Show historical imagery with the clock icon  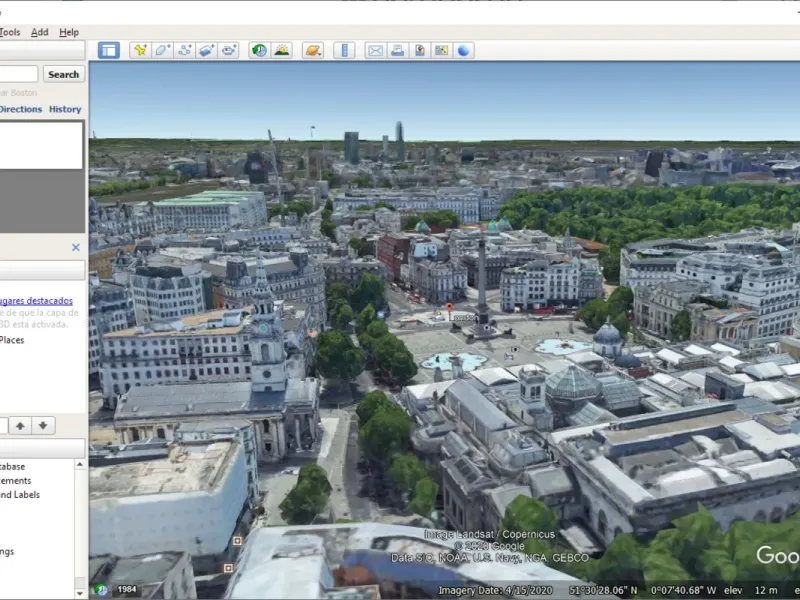point(259,50)
